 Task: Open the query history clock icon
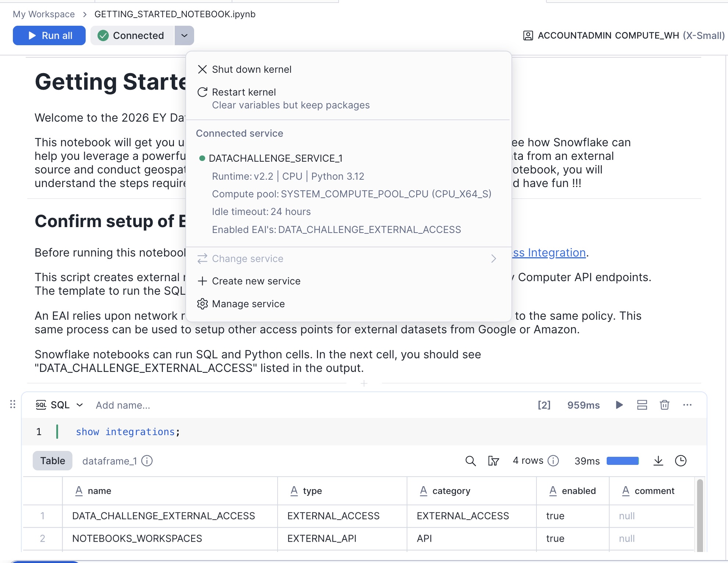click(681, 461)
